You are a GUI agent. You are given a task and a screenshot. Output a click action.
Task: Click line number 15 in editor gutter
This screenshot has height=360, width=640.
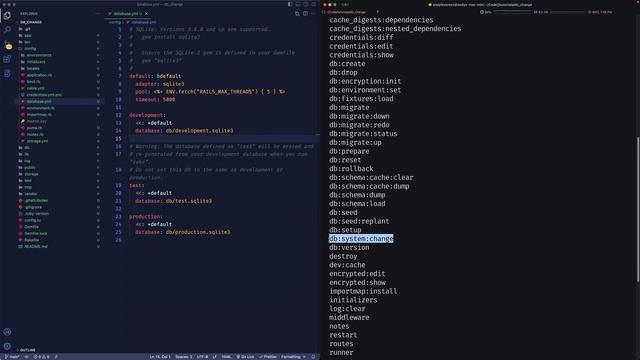pyautogui.click(x=118, y=139)
